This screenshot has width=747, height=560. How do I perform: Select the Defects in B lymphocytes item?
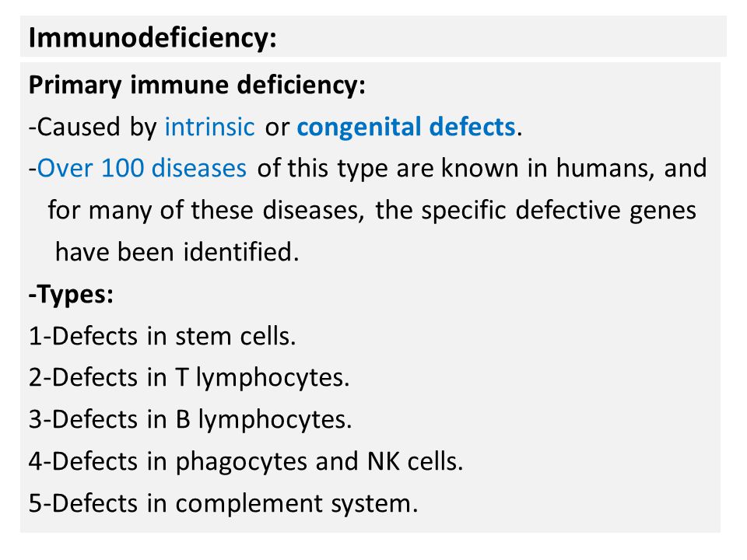(190, 419)
